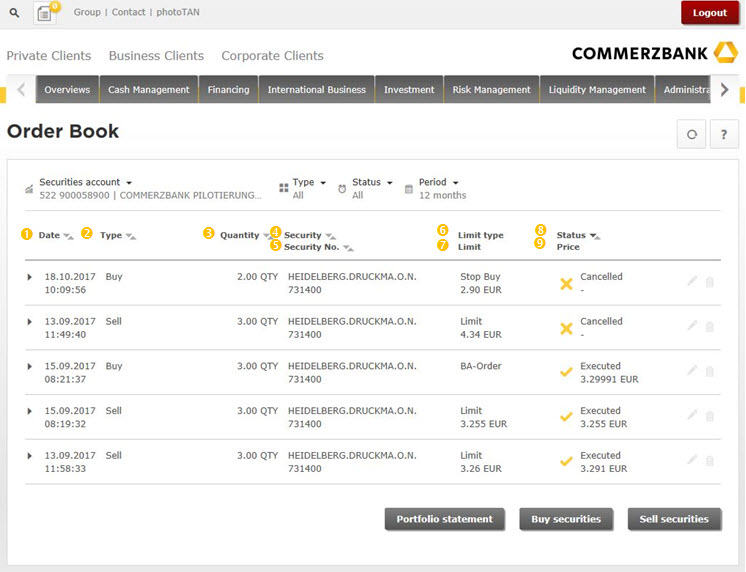
Task: Click cancelled X icon for 18.10.2017 order
Action: 566,284
